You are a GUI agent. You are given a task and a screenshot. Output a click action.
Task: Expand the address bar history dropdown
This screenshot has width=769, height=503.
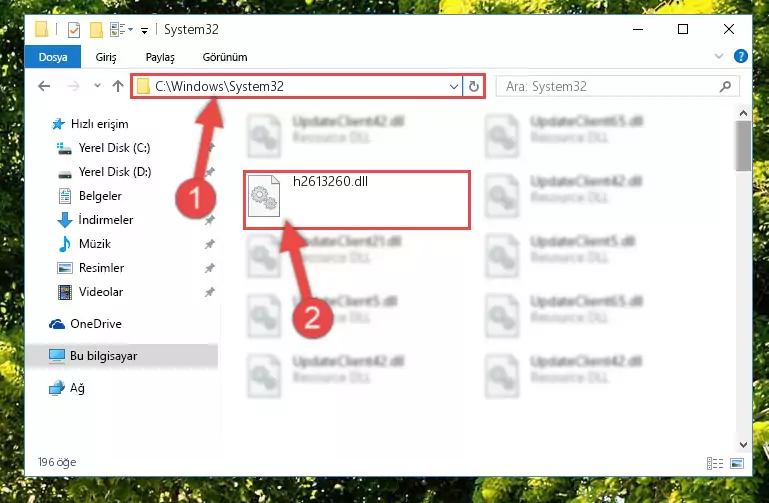click(x=454, y=87)
